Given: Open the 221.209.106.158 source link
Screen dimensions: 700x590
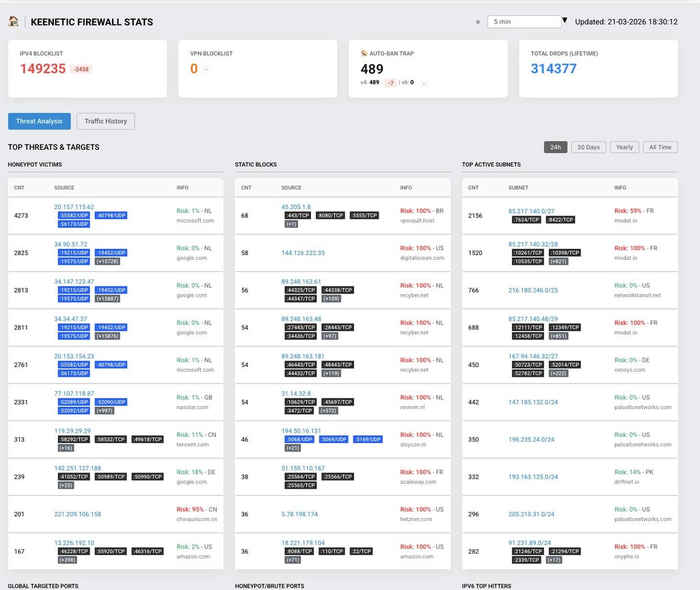Looking at the screenshot, I should [x=78, y=514].
